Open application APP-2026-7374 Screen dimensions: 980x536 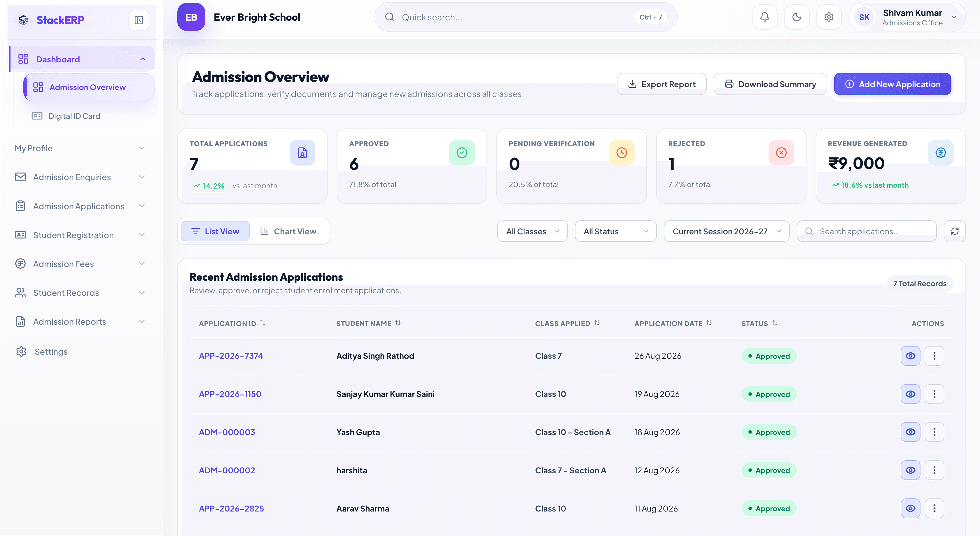231,356
